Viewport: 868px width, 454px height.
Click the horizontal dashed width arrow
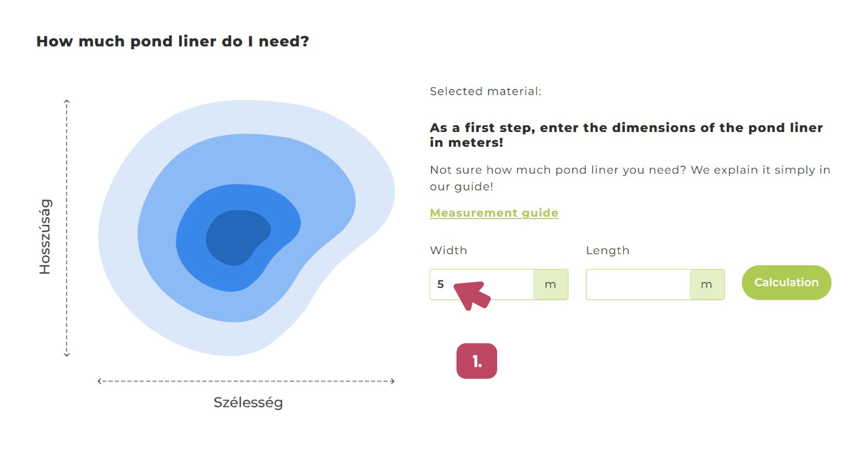click(x=246, y=381)
